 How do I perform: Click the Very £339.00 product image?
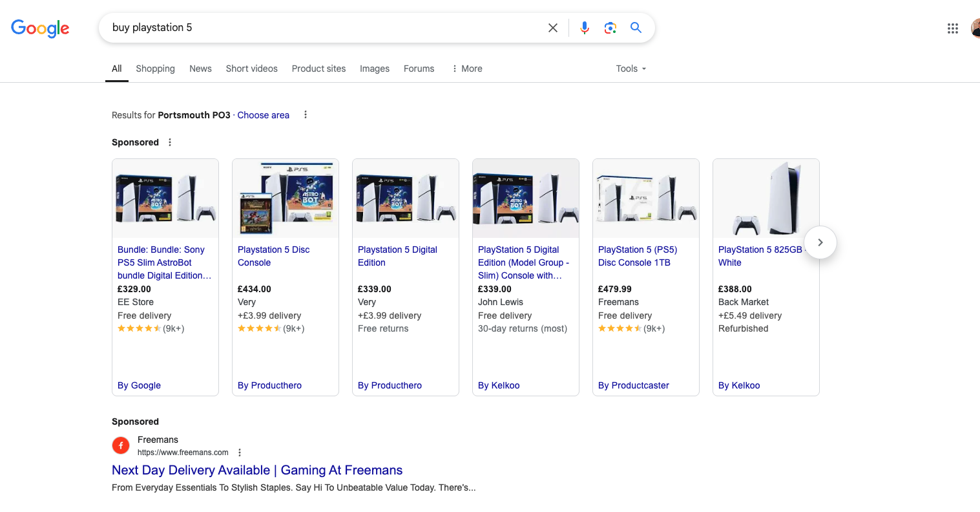[406, 198]
